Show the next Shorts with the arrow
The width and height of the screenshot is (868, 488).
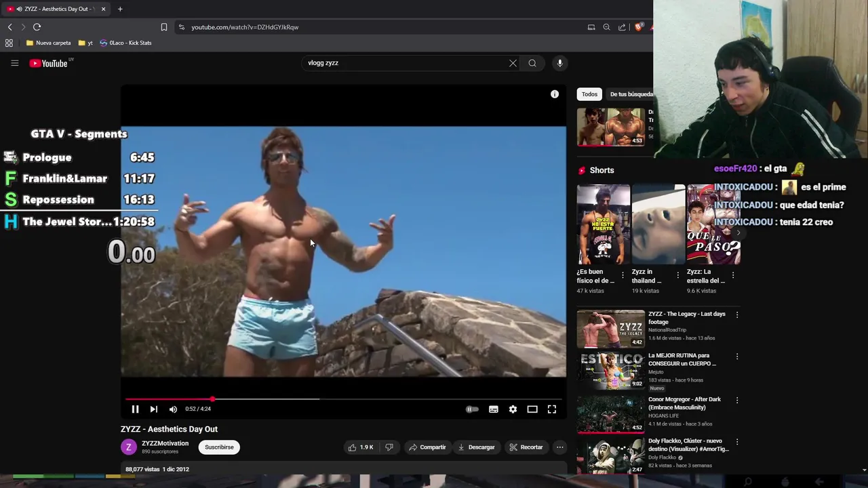[738, 232]
